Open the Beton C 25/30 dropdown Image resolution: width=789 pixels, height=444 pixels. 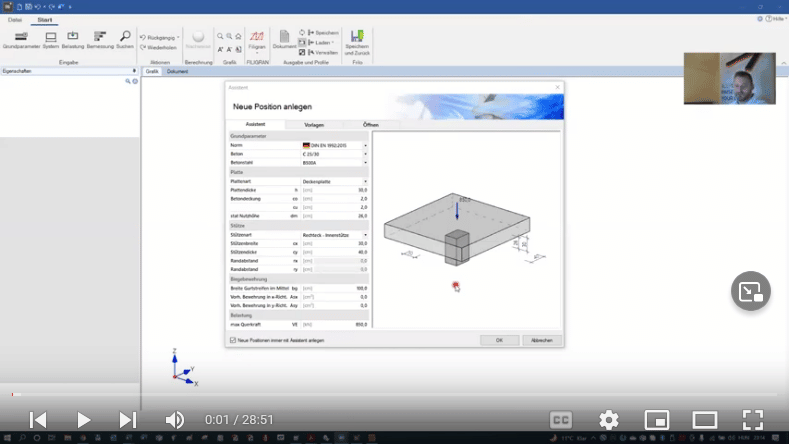365,154
